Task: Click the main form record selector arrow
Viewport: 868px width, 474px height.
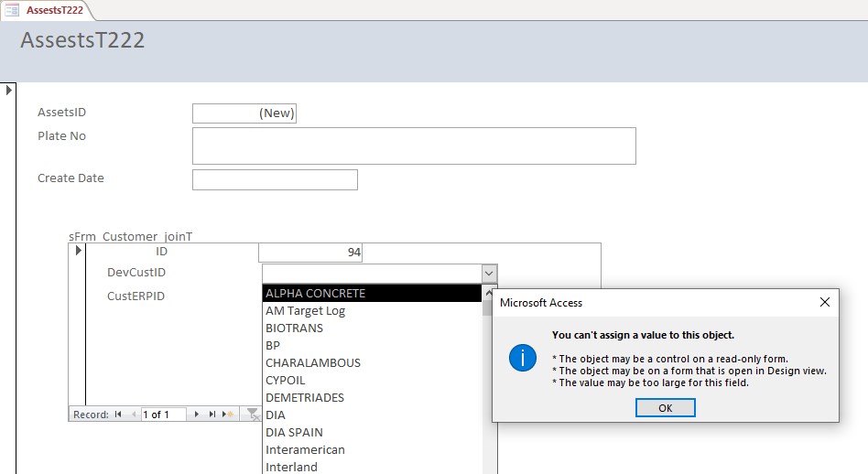Action: point(8,90)
